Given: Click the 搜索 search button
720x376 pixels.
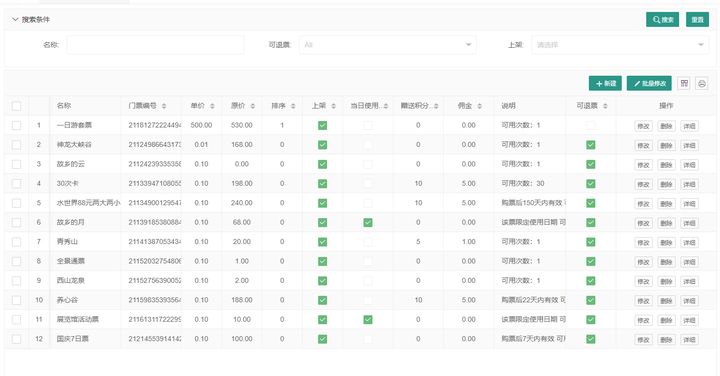Looking at the screenshot, I should (662, 20).
